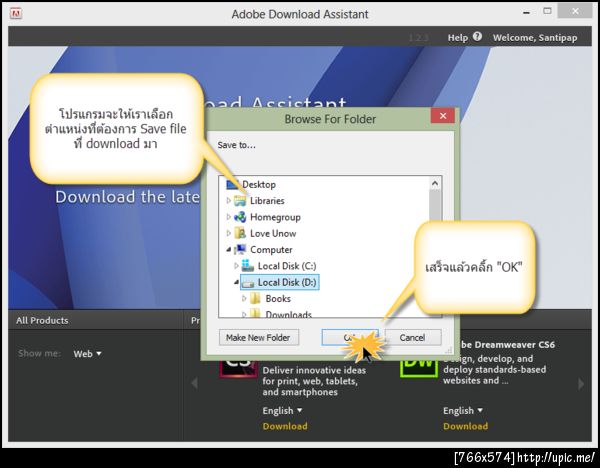Image resolution: width=600 pixels, height=468 pixels.
Task: Click the Computer icon in folder tree
Action: (240, 249)
